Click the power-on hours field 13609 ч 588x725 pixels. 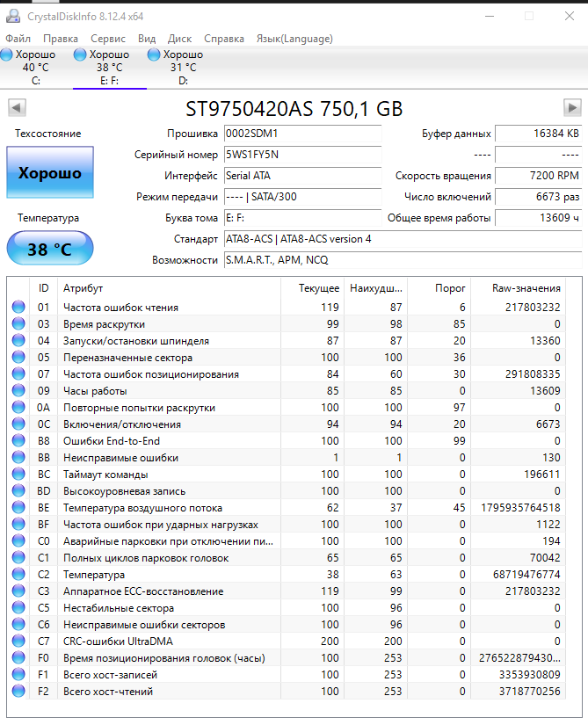coord(538,218)
